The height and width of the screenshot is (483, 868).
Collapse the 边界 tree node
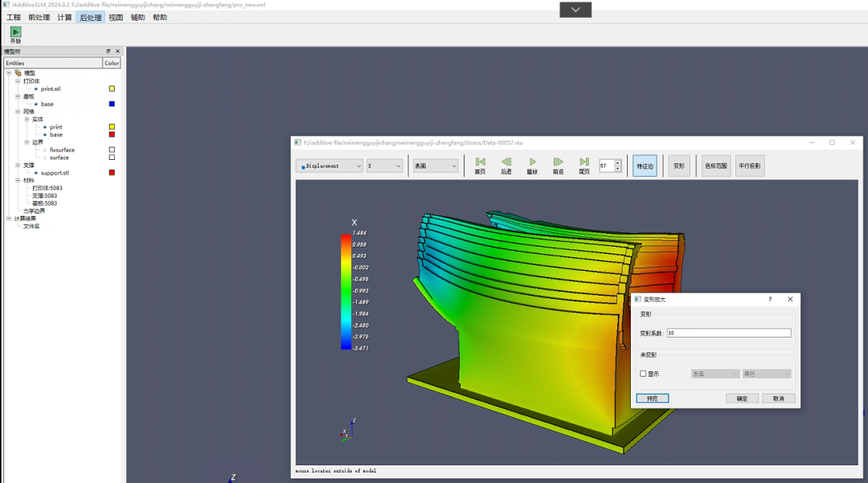[27, 142]
